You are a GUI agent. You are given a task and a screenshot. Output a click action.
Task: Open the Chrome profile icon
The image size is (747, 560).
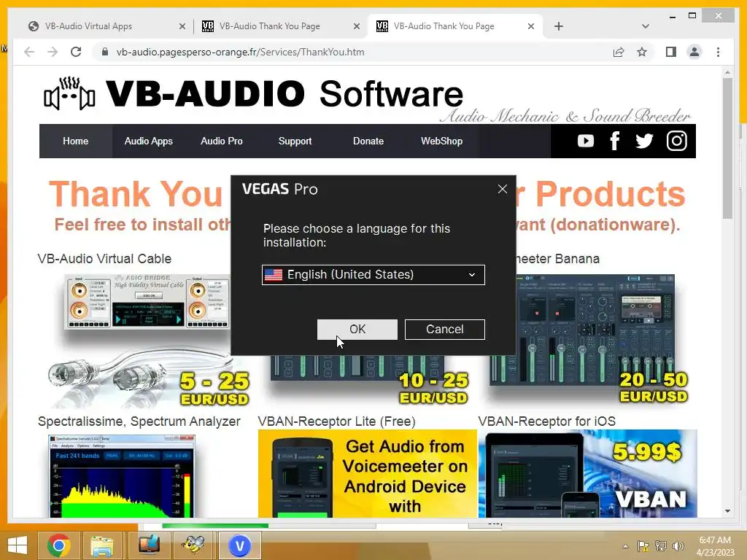click(x=694, y=52)
